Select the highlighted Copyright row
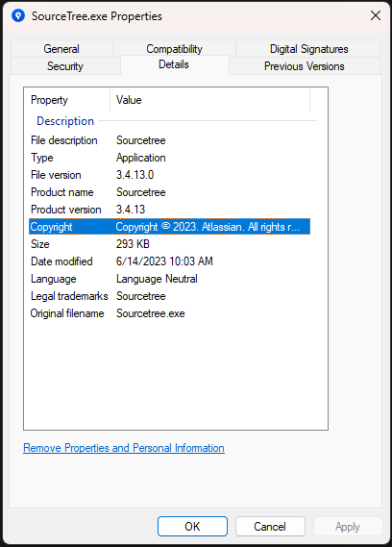392x547 pixels. 169,227
